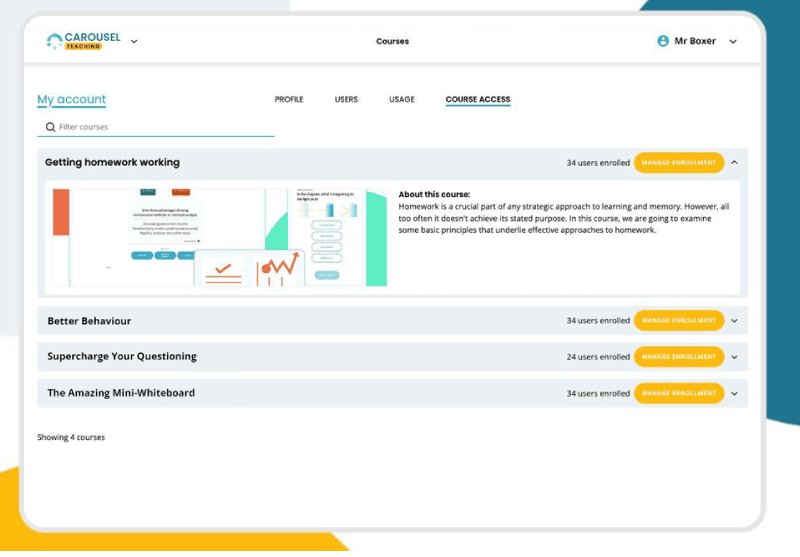Select the Course Access tab
Viewport: 800px width, 557px height.
(478, 99)
